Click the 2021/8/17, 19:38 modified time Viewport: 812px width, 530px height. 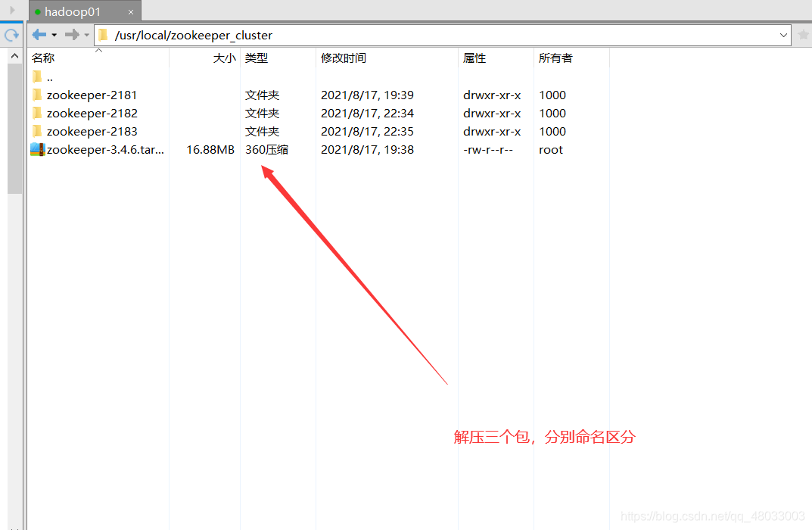coord(367,150)
